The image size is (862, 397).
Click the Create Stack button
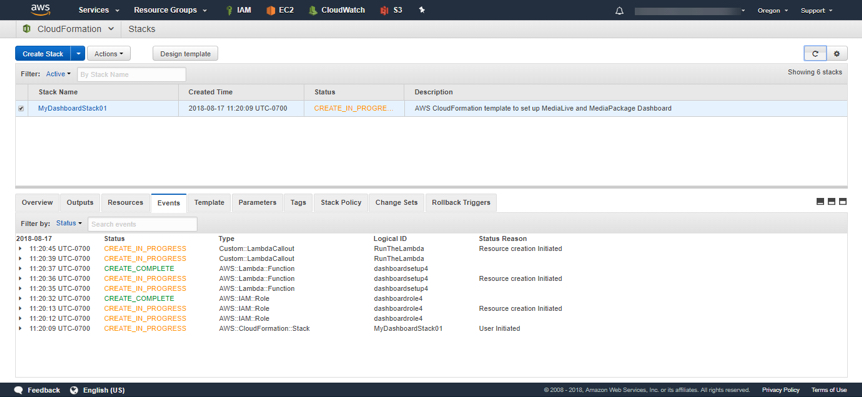pyautogui.click(x=43, y=54)
